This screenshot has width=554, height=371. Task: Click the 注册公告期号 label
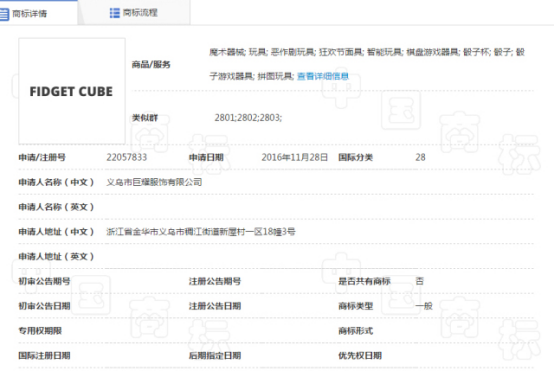tap(215, 281)
